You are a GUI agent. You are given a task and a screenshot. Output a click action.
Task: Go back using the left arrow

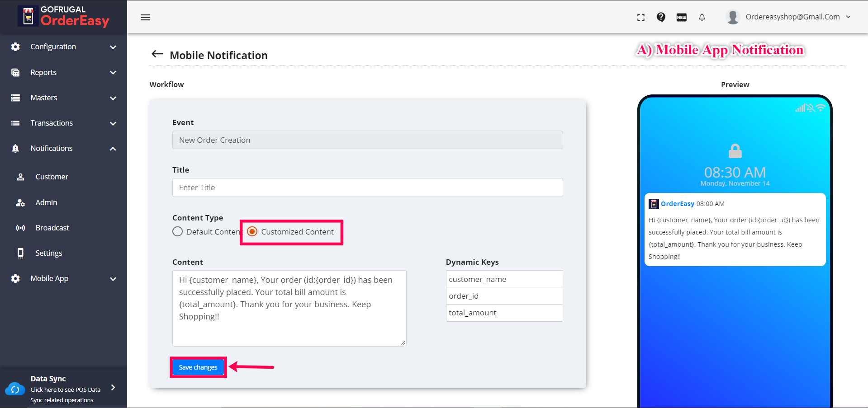[157, 54]
